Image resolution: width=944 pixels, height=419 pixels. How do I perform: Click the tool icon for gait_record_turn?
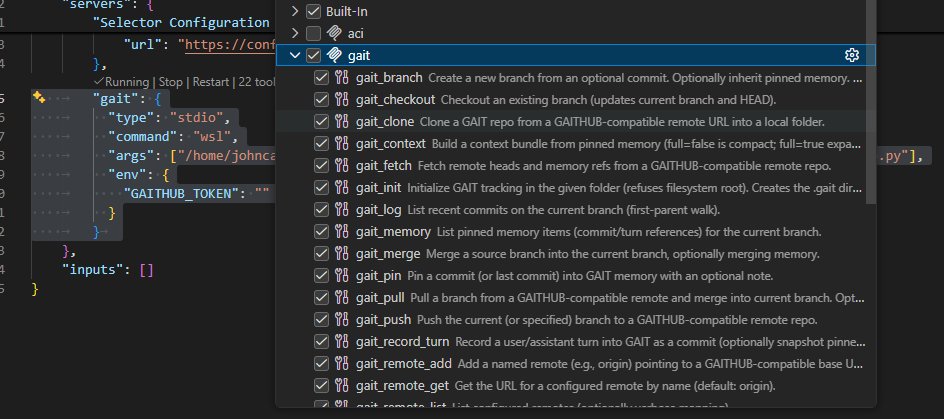click(341, 342)
